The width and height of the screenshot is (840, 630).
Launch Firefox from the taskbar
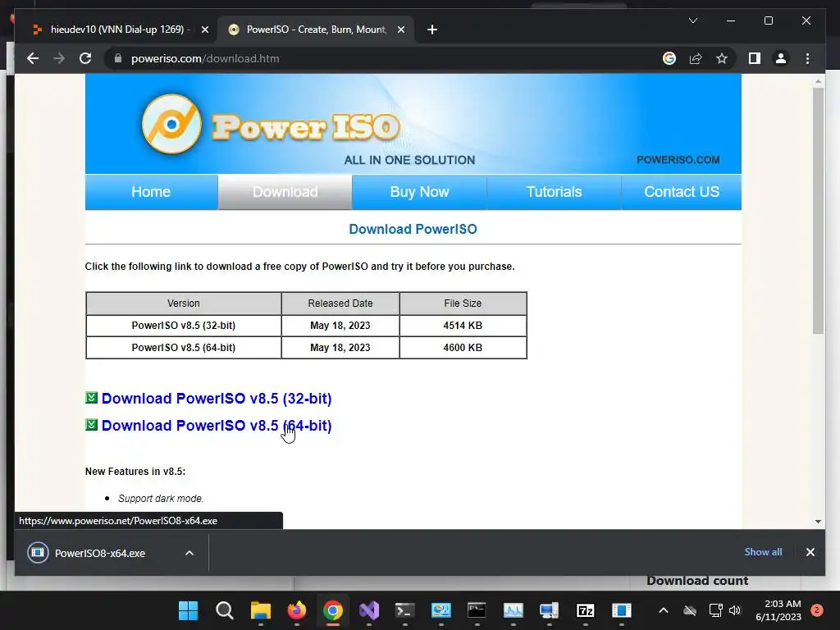coord(297,610)
